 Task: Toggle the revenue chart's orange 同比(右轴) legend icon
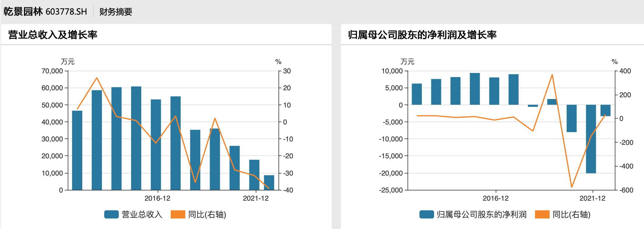click(178, 214)
